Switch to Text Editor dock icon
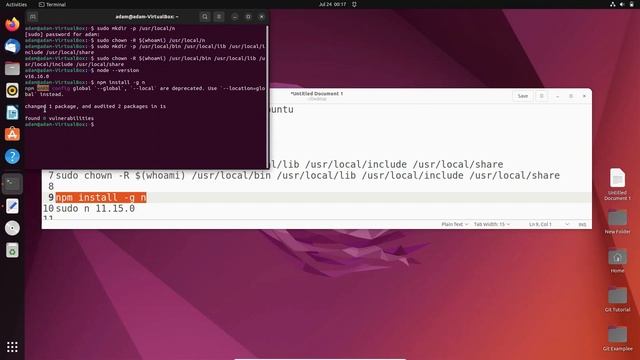 (x=12, y=206)
